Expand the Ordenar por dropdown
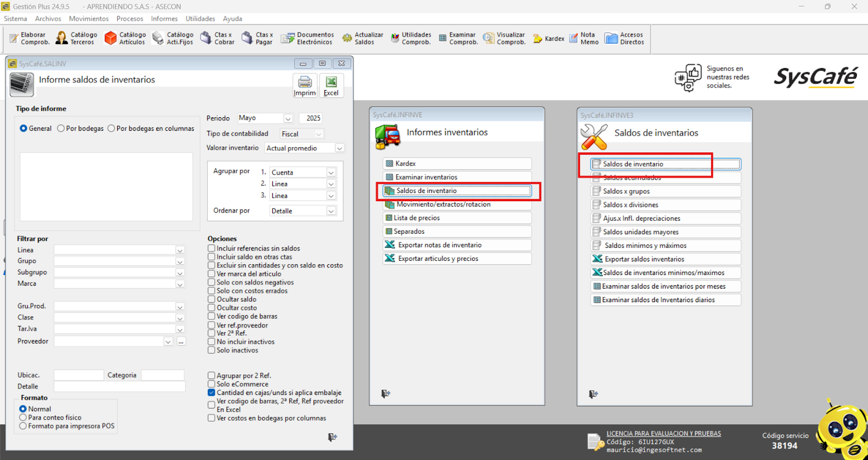Image resolution: width=868 pixels, height=460 pixels. [x=331, y=211]
